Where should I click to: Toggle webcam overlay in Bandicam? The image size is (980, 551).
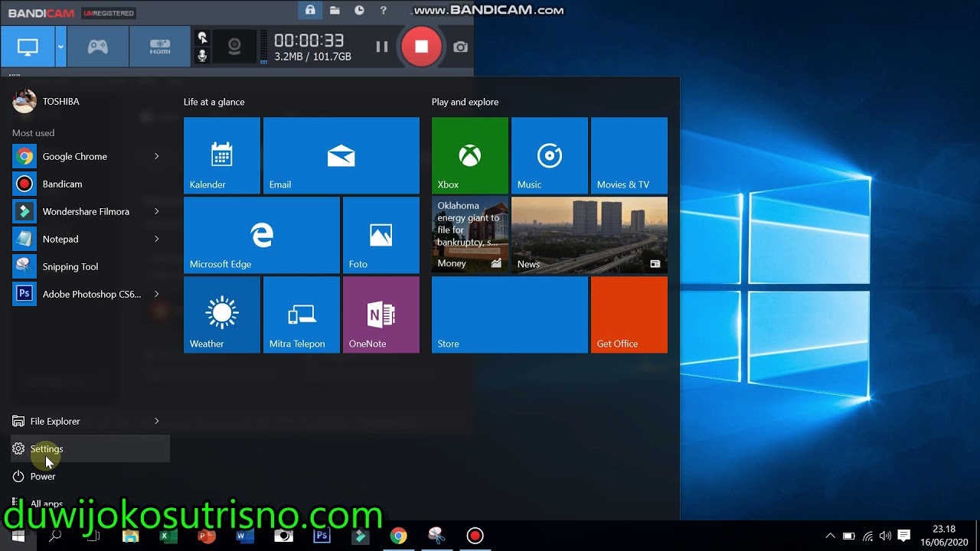(x=234, y=47)
